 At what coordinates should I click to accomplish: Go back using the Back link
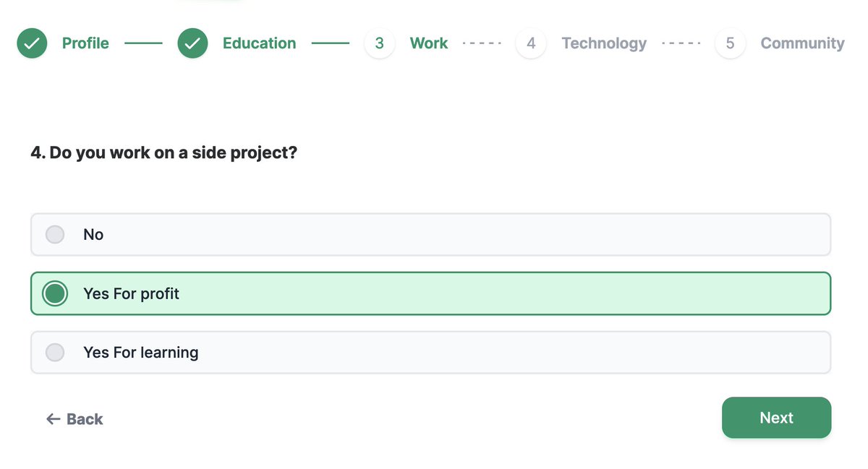click(x=75, y=419)
